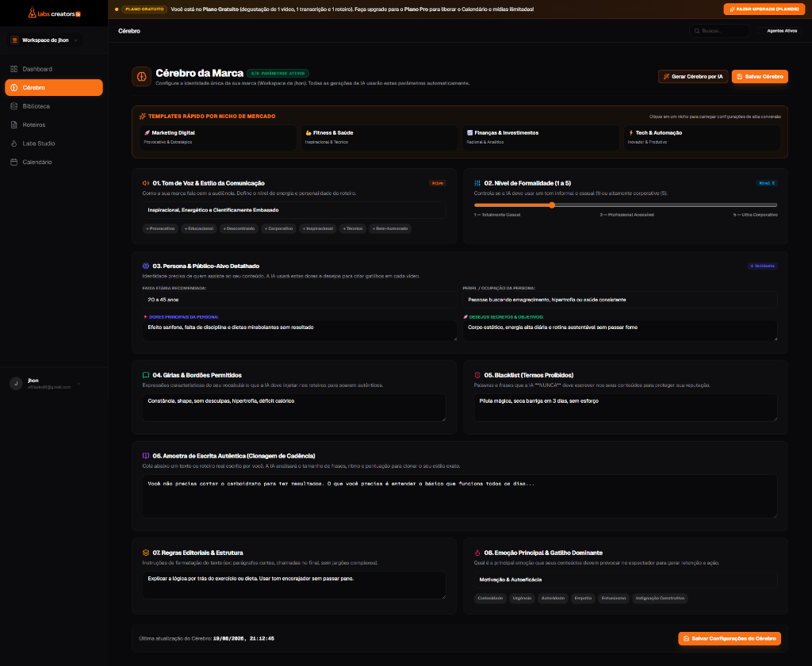Expand the jhon account menu chevron

(x=79, y=384)
